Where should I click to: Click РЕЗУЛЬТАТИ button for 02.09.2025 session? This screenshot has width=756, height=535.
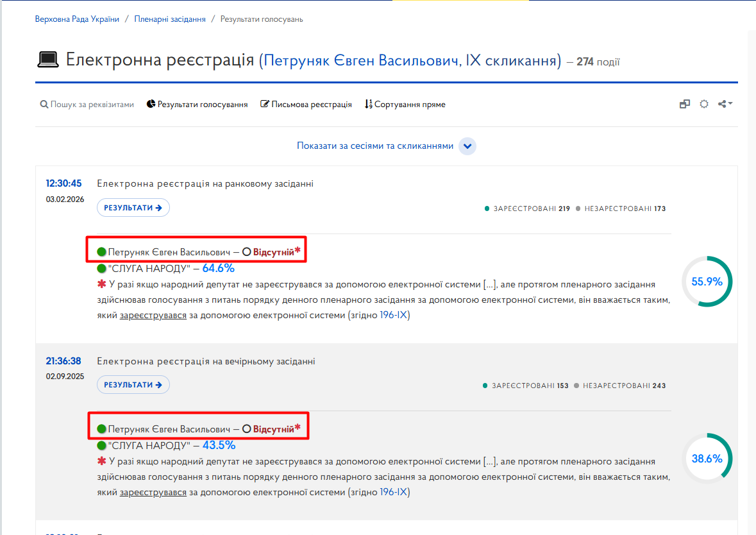click(x=133, y=384)
